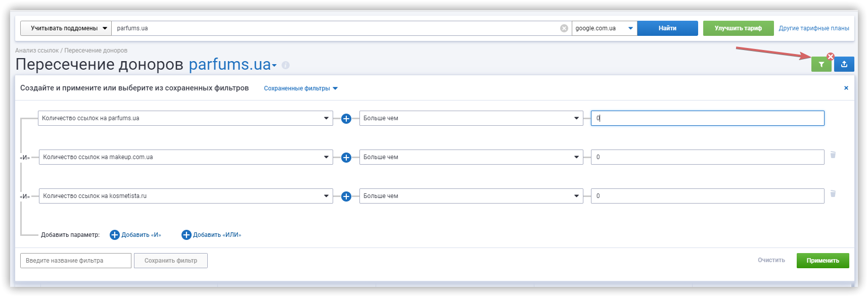Open Больше чем dropdown in kosmetista.ru row
The height and width of the screenshot is (297, 868).
pos(471,196)
